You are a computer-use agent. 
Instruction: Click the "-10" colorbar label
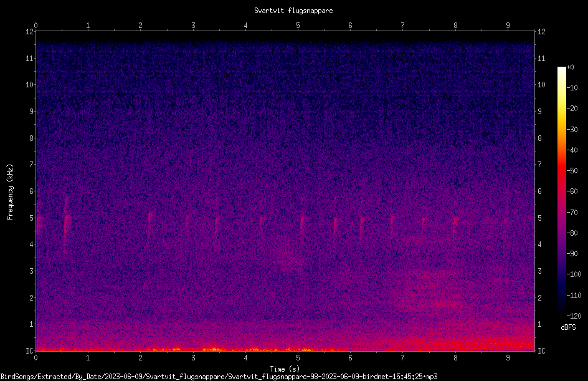point(572,88)
